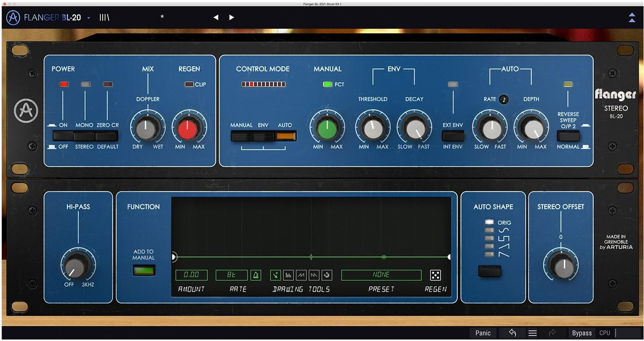Toggle the ZERO CR/DEFAULT switch
Screen dimensions: 644x341
pos(107,135)
